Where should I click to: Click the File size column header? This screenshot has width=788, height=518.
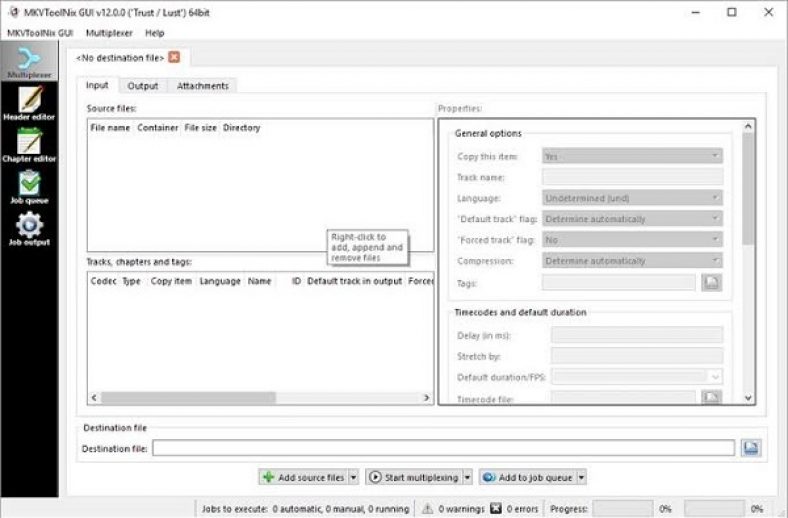click(200, 128)
